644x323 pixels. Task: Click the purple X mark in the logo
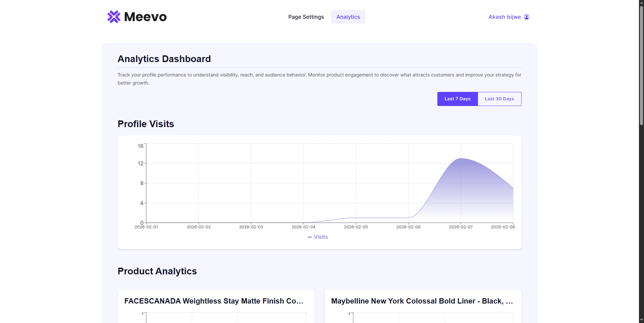(x=114, y=16)
